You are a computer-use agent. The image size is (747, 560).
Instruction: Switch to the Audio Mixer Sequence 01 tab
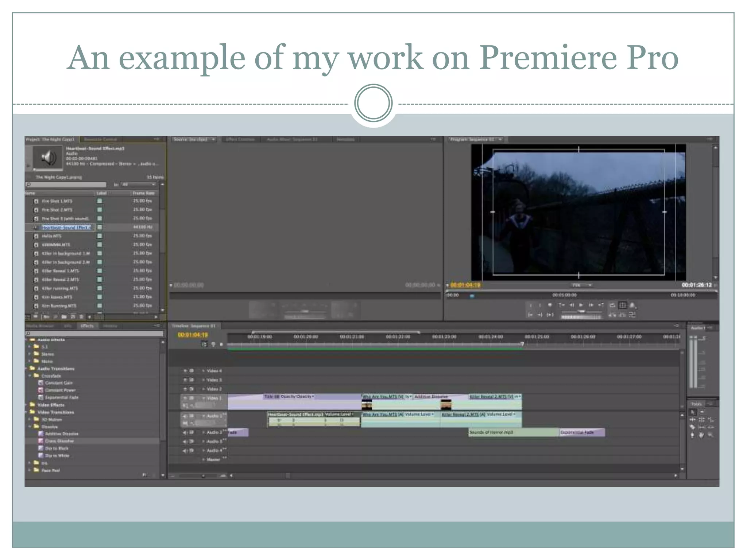point(292,139)
